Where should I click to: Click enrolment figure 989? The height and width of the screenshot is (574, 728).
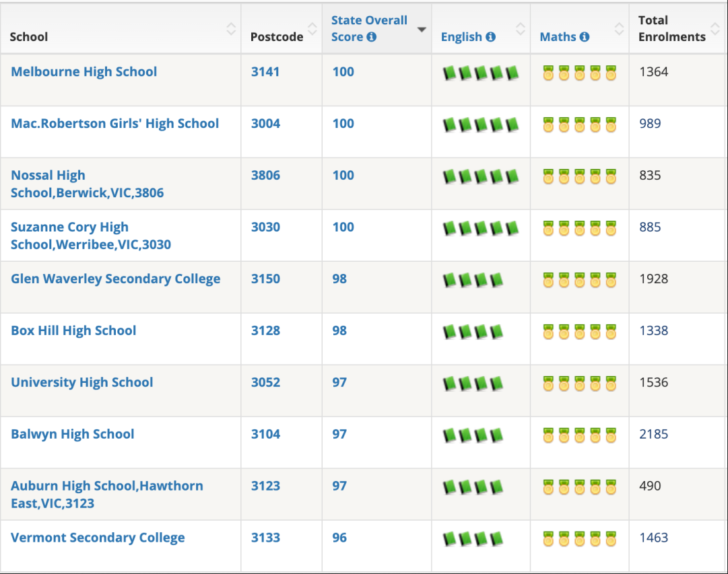[650, 123]
